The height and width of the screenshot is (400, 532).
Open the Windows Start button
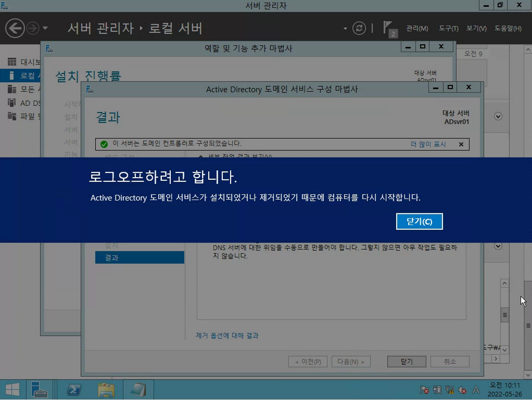point(12,390)
